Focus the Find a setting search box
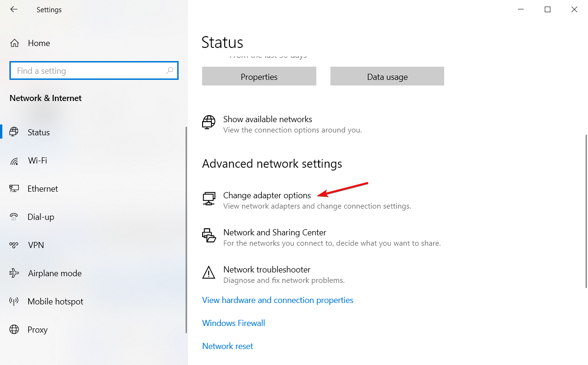This screenshot has height=365, width=588. (94, 71)
